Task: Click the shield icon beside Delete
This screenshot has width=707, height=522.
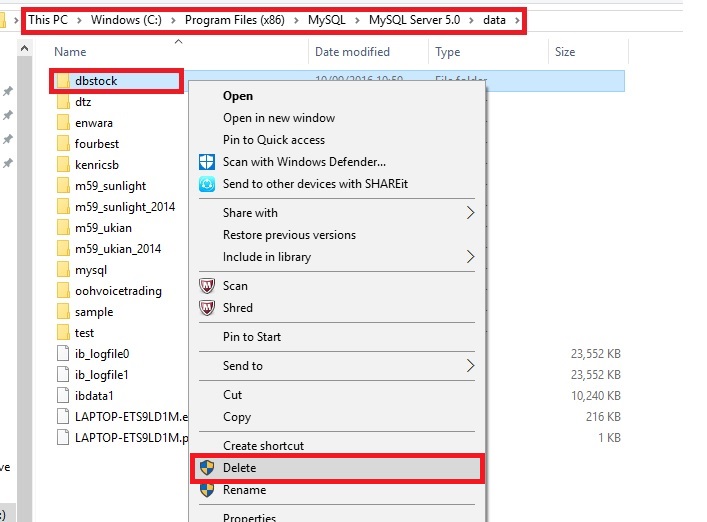Action: tap(207, 468)
